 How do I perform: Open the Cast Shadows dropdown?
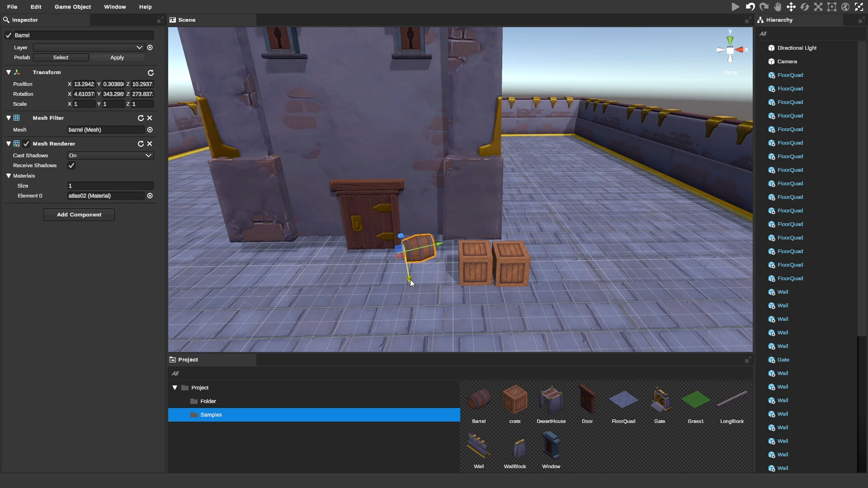110,155
